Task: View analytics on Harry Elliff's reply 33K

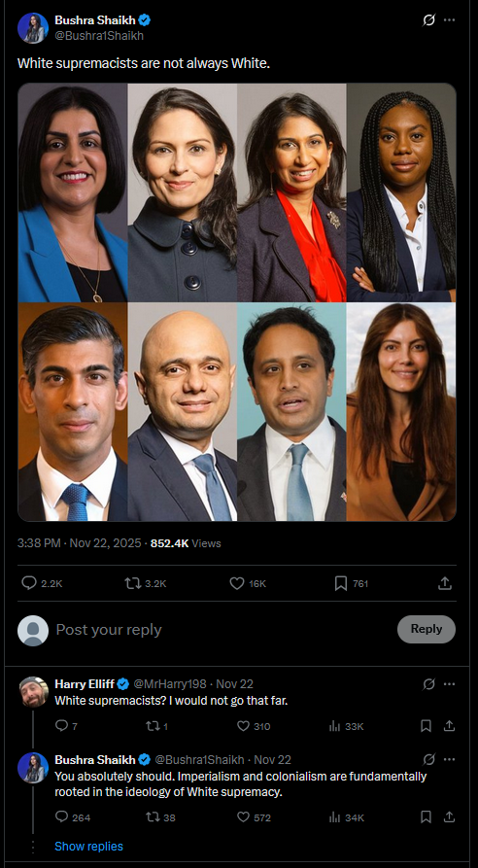Action: pyautogui.click(x=334, y=726)
